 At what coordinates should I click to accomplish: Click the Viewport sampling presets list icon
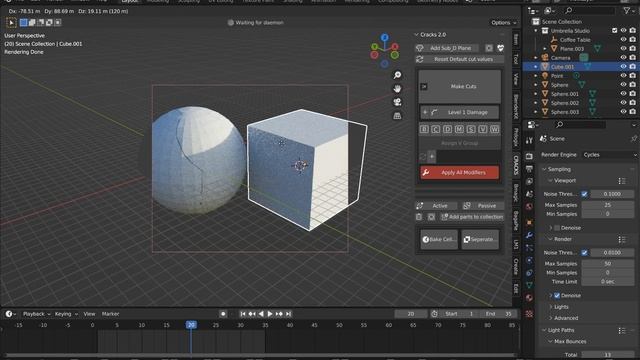pos(622,181)
